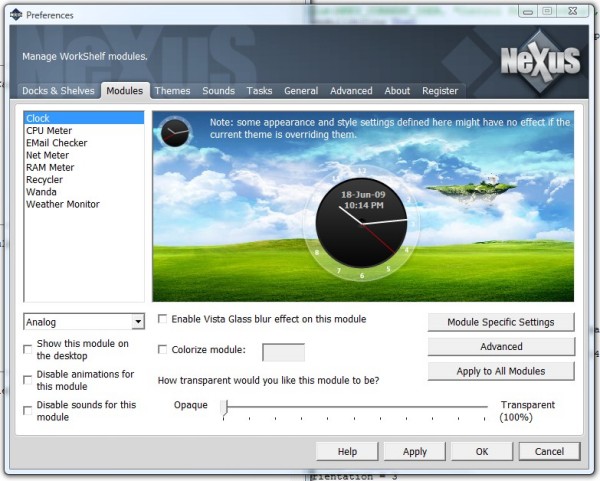The image size is (600, 481).
Task: Maximize the Preferences window
Action: (x=547, y=11)
